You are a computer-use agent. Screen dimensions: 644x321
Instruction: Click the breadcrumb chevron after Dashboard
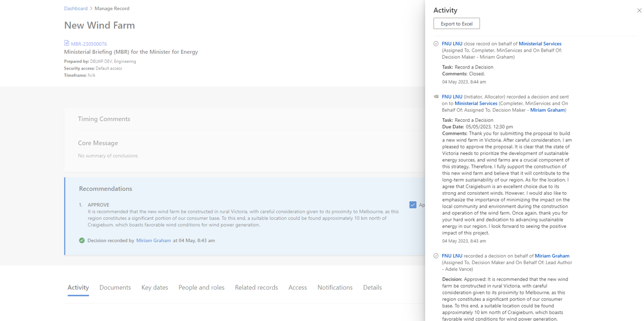pyautogui.click(x=91, y=9)
